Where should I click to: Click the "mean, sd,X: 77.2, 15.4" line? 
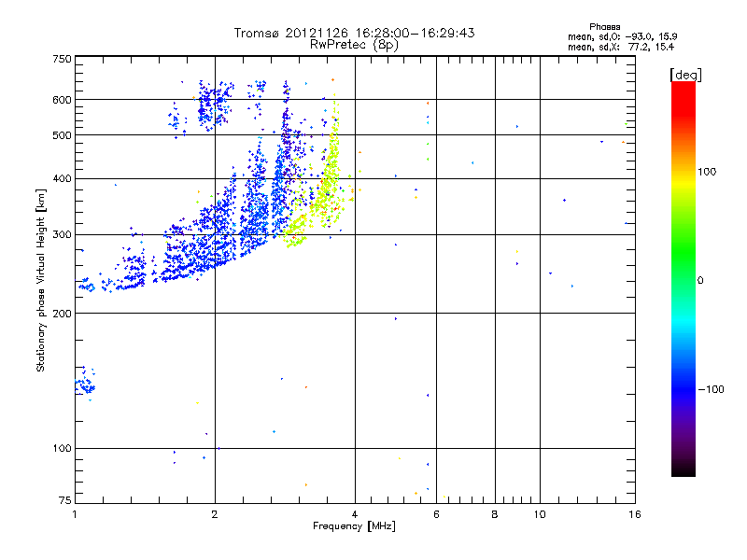pyautogui.click(x=621, y=47)
